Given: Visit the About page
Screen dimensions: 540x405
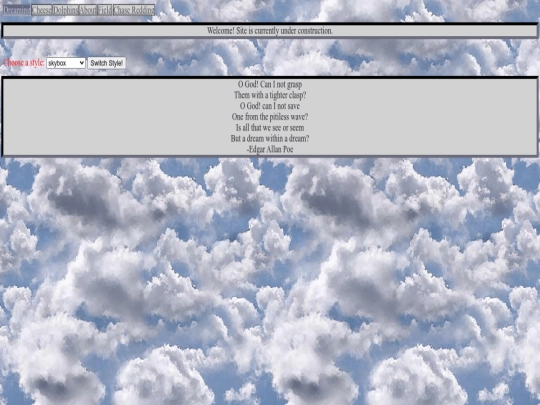Looking at the screenshot, I should [88, 10].
